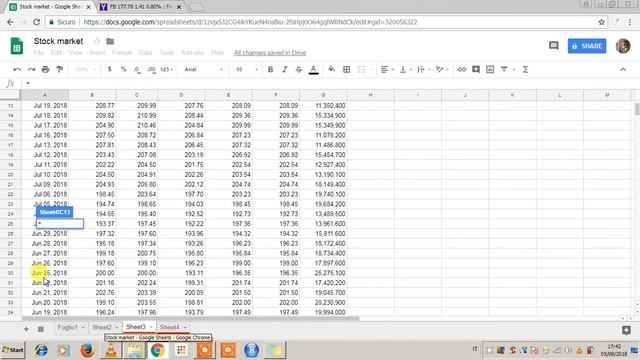640x360 pixels.
Task: Decrease decimal places icon
Action: click(137, 70)
